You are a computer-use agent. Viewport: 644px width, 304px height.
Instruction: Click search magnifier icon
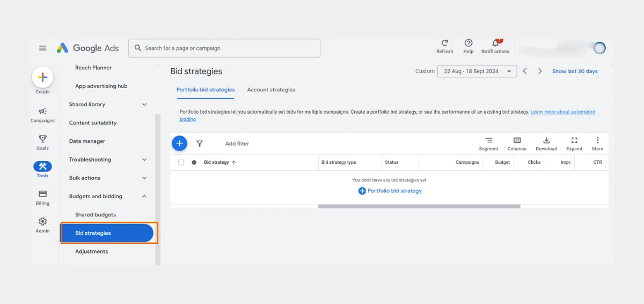tap(138, 48)
